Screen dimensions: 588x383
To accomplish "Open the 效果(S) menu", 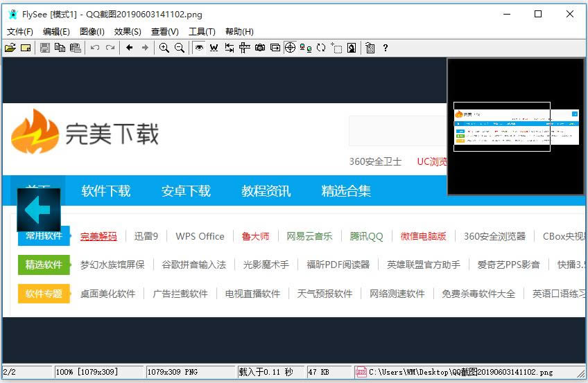I will (128, 32).
